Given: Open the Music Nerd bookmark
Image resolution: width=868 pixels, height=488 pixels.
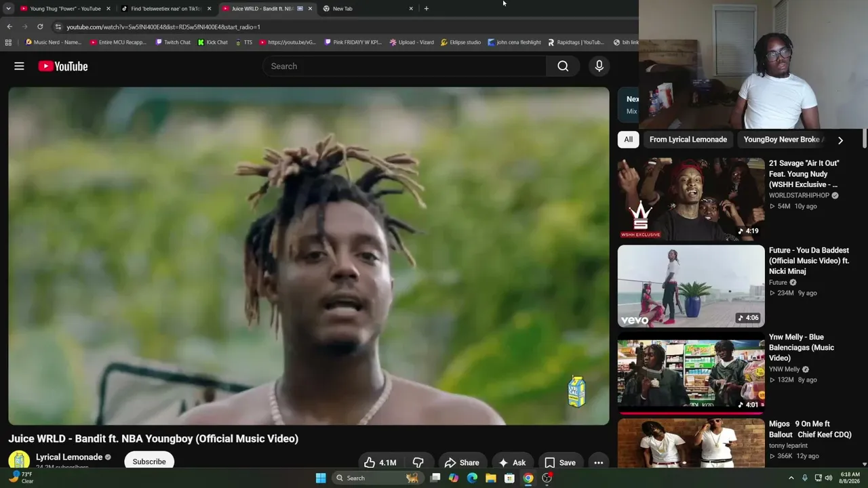Looking at the screenshot, I should 53,42.
